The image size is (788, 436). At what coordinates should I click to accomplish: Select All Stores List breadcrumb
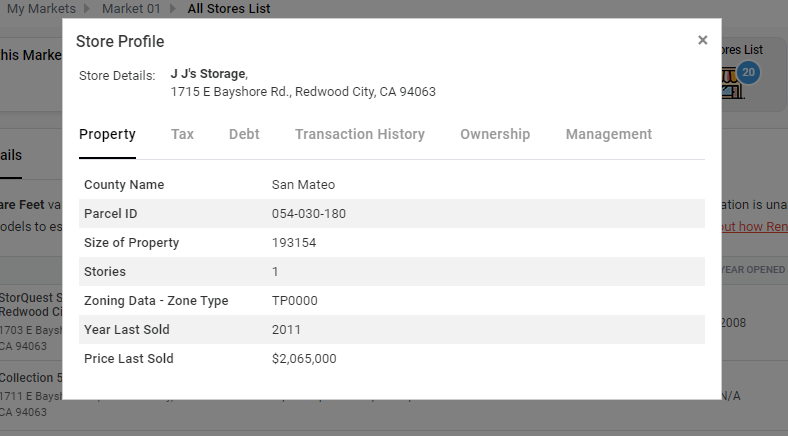pos(229,9)
